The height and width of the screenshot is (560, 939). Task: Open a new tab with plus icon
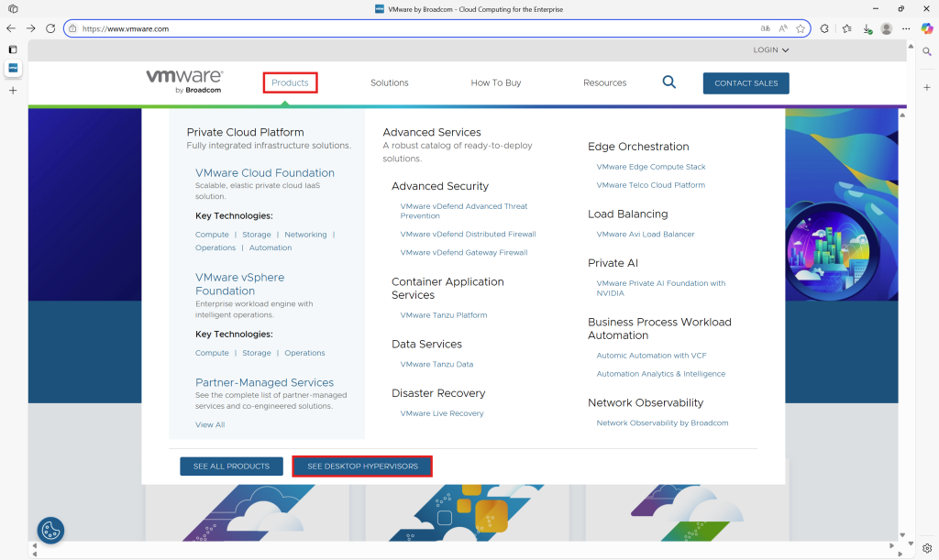coord(13,91)
